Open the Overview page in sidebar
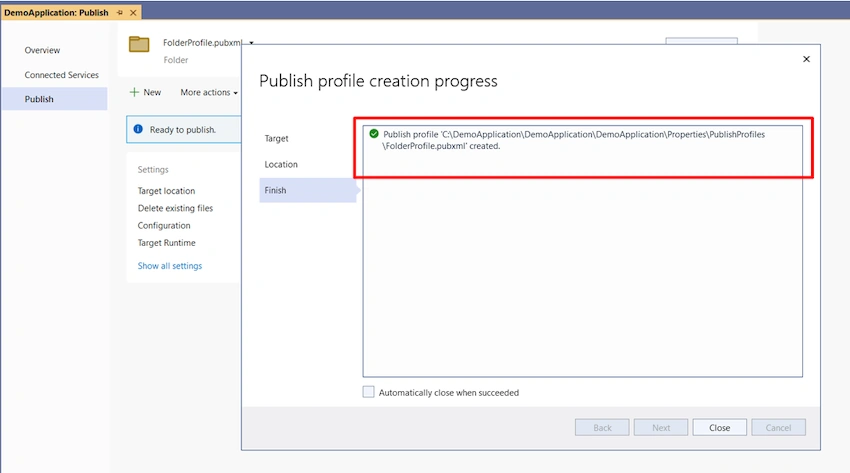The height and width of the screenshot is (473, 850). tap(42, 50)
